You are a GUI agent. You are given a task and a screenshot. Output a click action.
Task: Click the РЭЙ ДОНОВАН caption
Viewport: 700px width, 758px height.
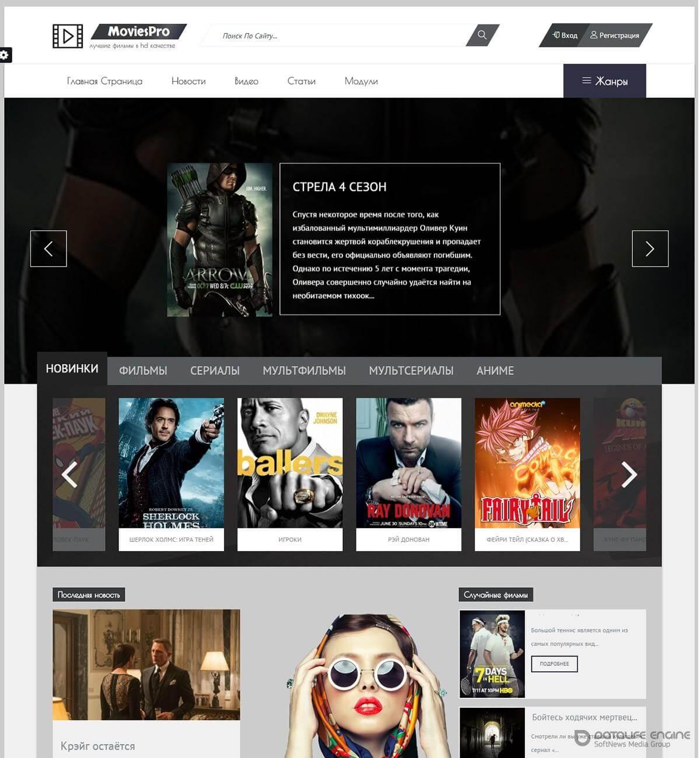point(409,540)
